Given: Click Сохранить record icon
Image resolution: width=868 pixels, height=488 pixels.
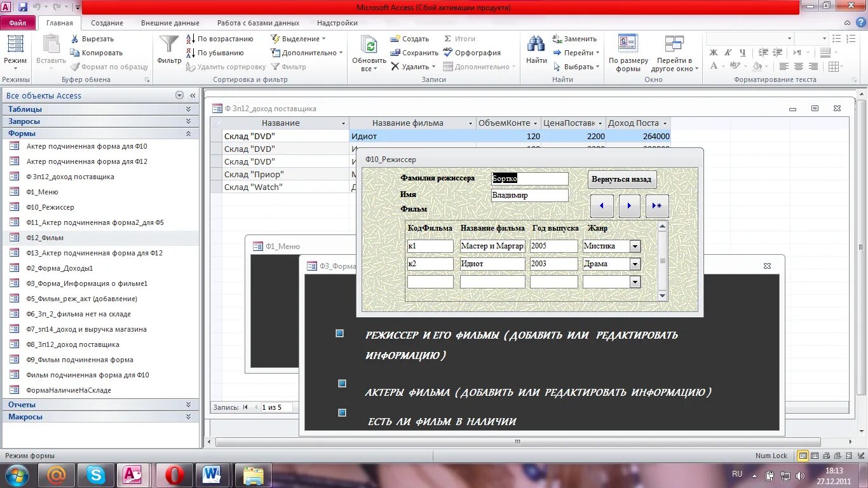Looking at the screenshot, I should 395,53.
